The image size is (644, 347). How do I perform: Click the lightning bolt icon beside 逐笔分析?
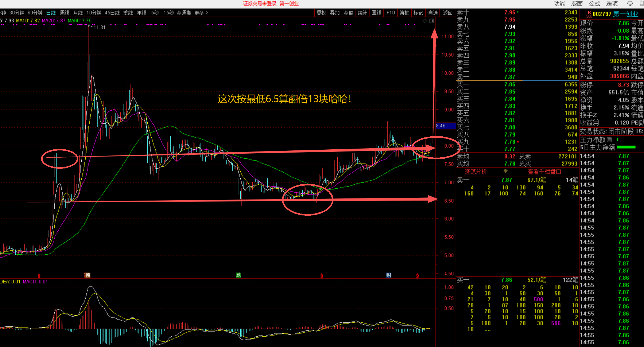point(505,172)
